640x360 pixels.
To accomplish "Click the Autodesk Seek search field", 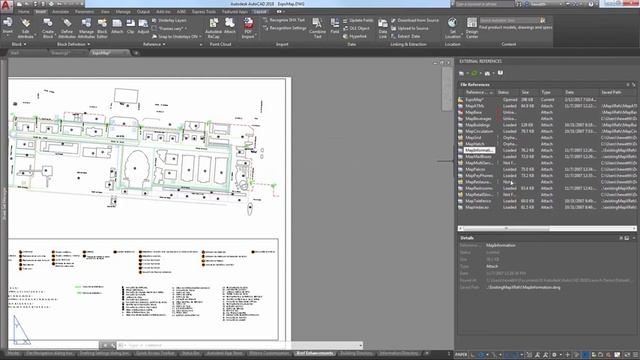I will tap(509, 20).
